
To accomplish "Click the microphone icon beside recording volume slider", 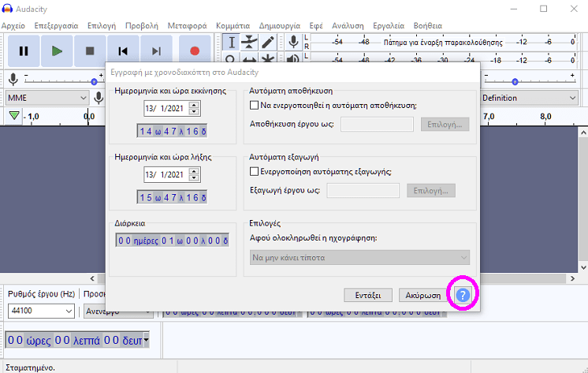I will (13, 79).
